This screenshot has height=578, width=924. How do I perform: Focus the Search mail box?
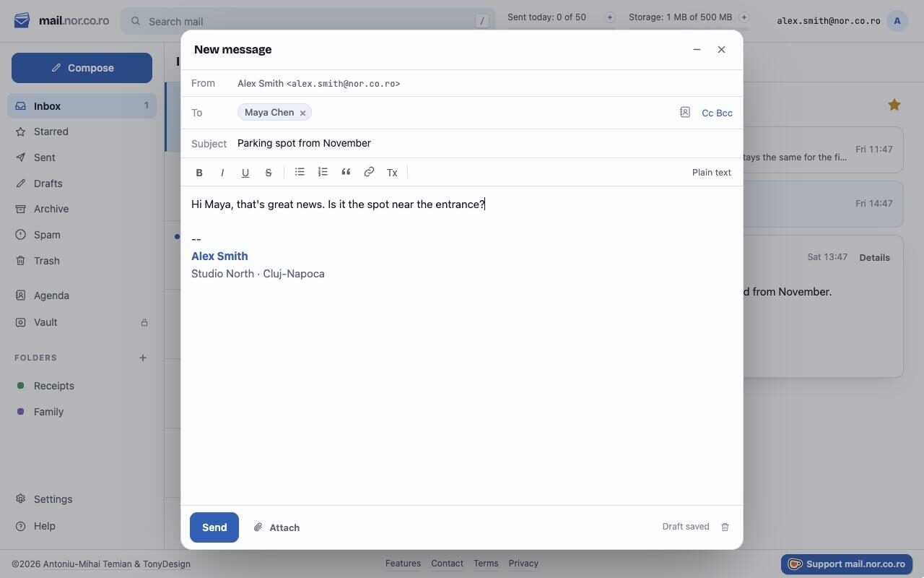point(308,21)
